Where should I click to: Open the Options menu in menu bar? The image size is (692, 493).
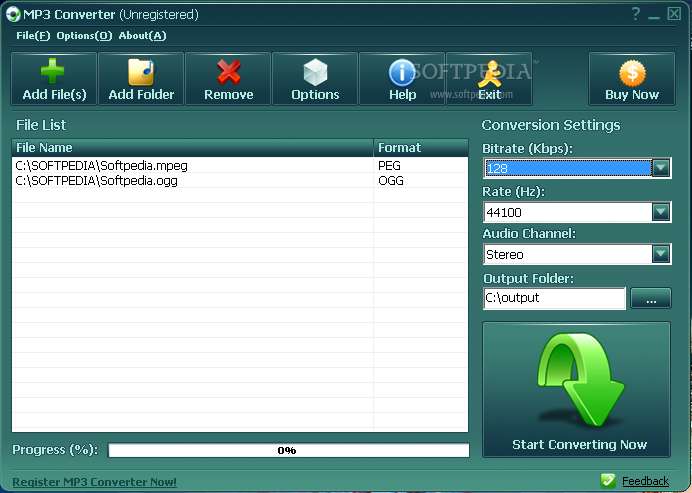(x=84, y=35)
